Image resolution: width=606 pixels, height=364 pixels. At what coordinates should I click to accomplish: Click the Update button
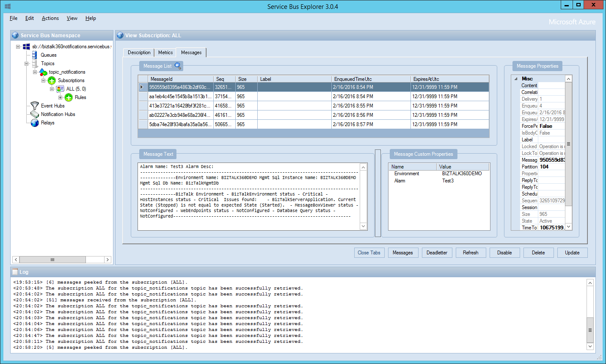572,253
